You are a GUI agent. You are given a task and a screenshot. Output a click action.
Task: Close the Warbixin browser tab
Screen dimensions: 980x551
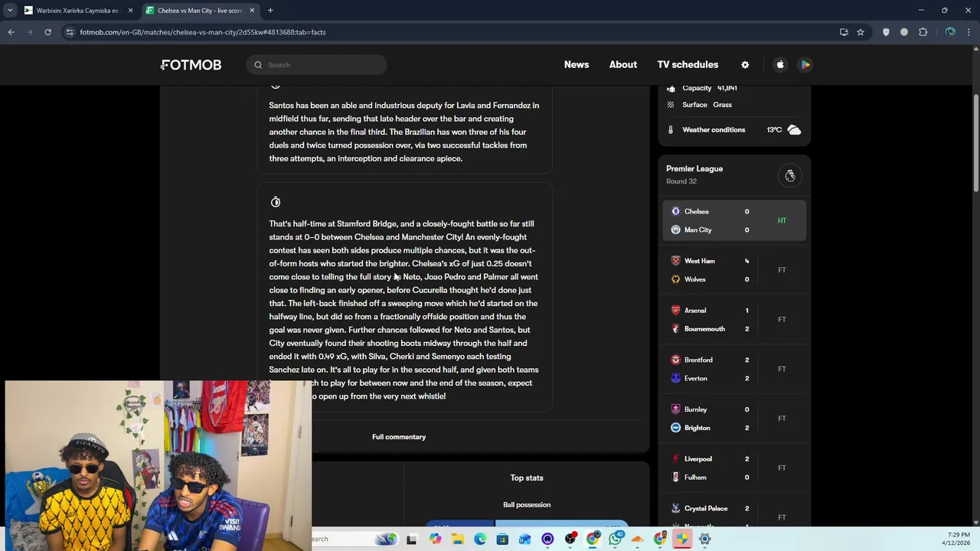coord(130,11)
